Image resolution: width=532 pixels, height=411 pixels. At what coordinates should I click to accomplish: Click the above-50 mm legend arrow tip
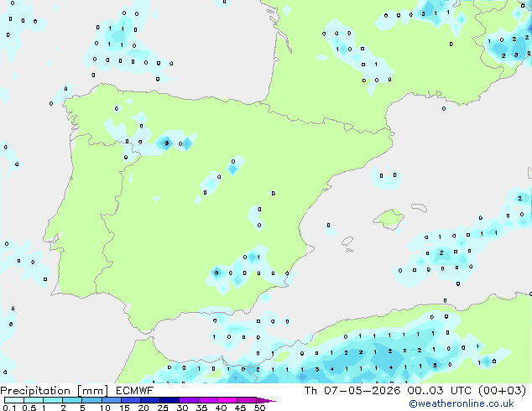[266, 400]
